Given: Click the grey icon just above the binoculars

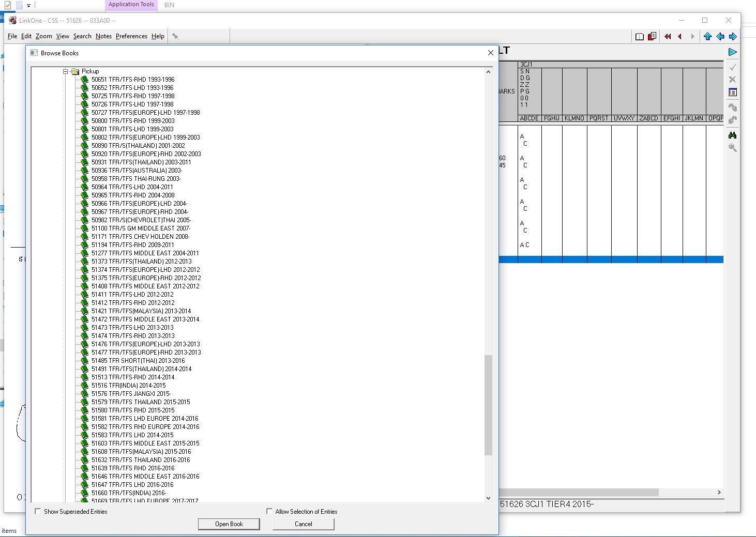Looking at the screenshot, I should point(732,120).
